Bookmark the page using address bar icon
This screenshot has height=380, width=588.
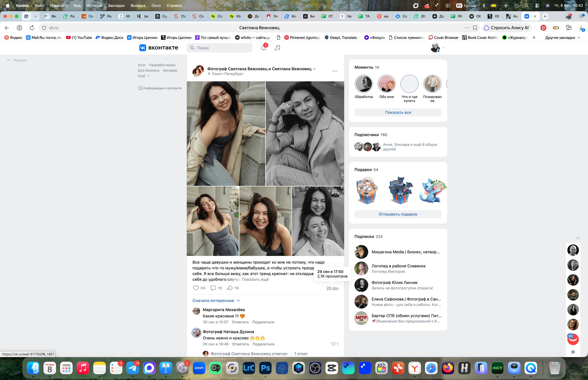point(475,28)
